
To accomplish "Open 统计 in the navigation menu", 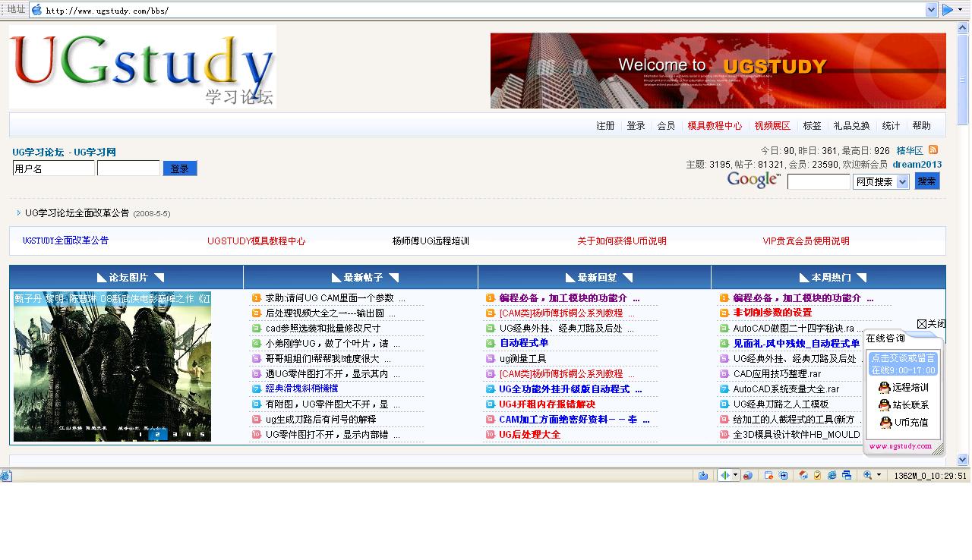I will (891, 126).
